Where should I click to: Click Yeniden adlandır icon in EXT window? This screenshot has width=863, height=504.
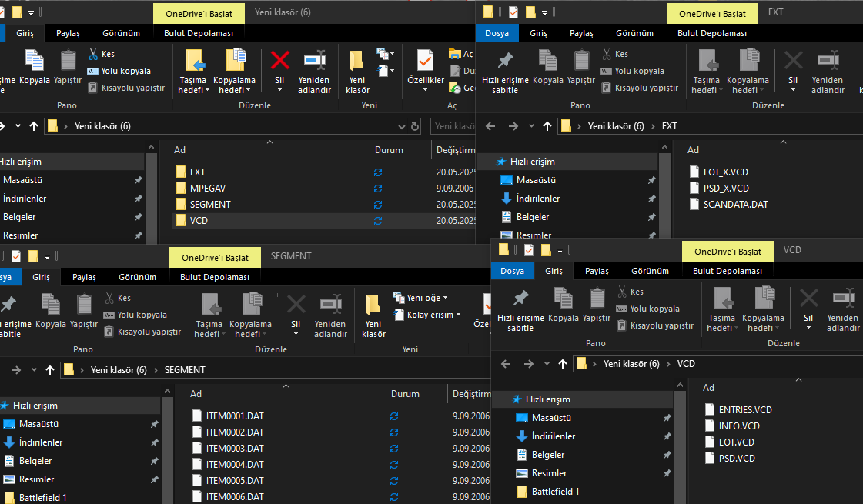click(828, 60)
